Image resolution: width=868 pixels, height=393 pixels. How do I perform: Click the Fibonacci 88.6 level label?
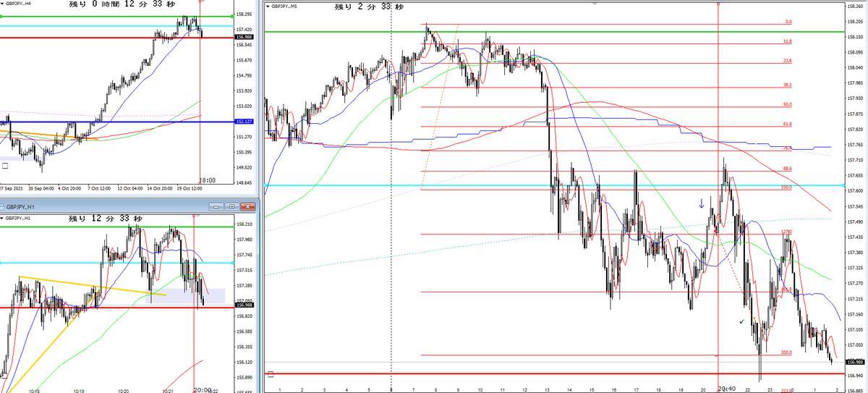[x=788, y=169]
